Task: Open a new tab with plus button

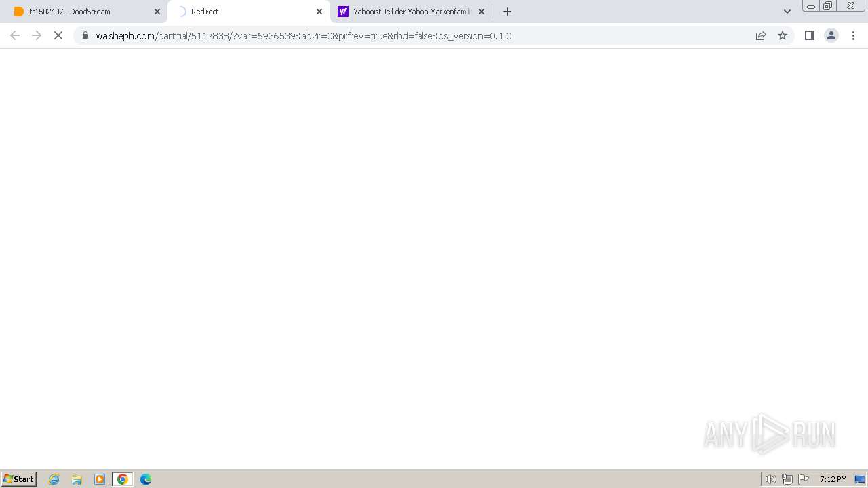Action: point(507,12)
